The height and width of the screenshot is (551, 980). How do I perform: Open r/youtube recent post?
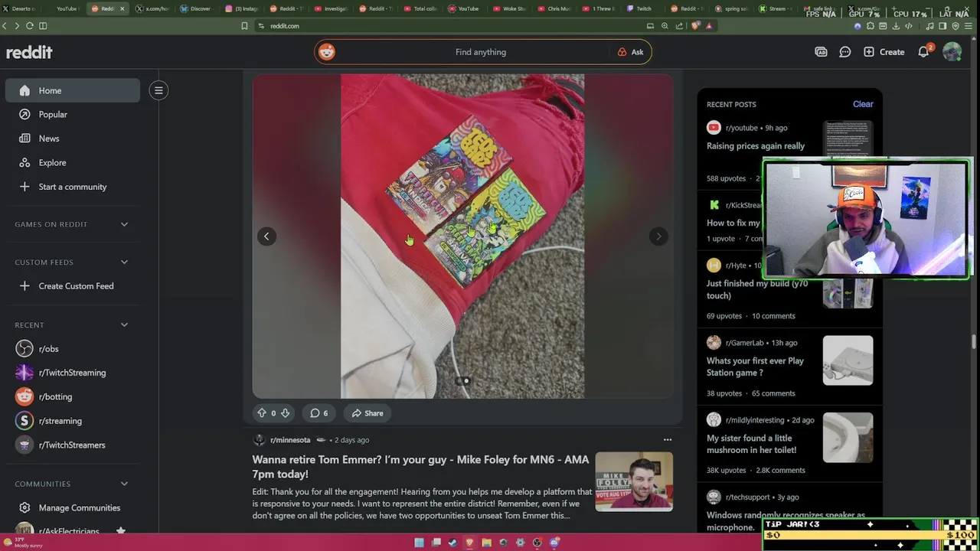pyautogui.click(x=741, y=128)
